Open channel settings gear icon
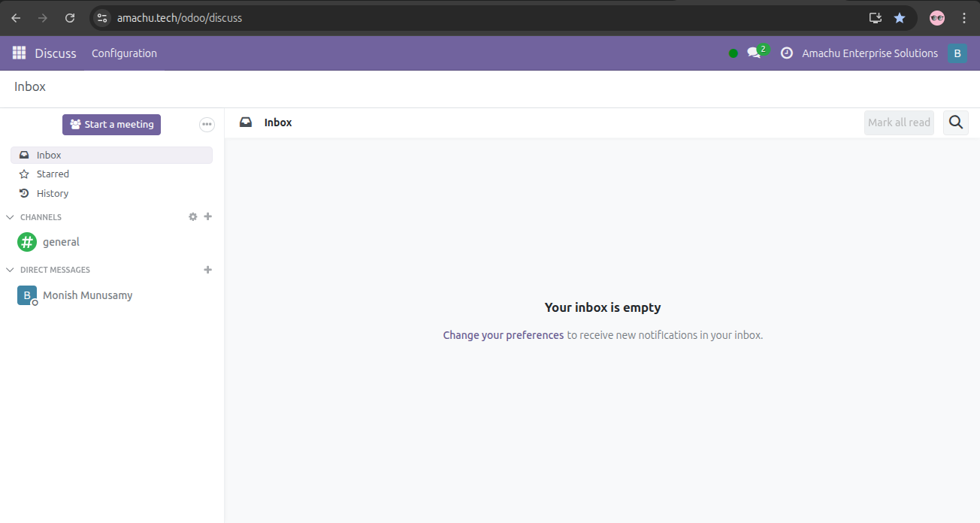This screenshot has width=980, height=523. (193, 216)
